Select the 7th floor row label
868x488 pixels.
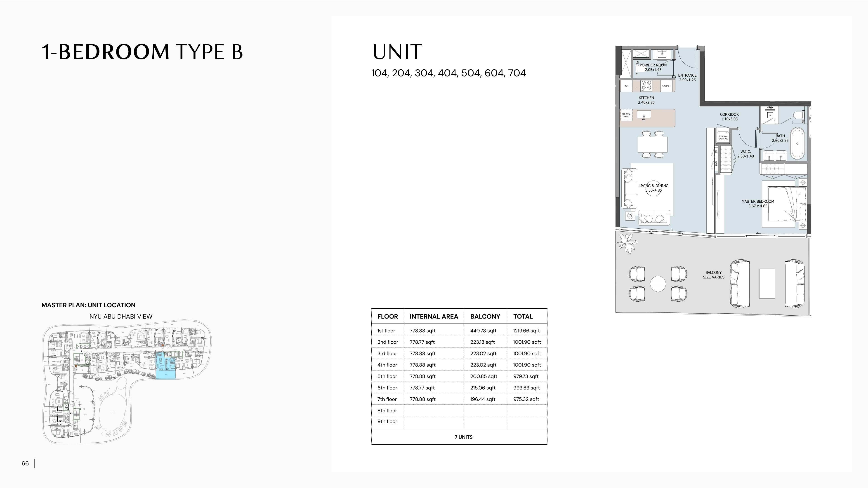click(x=387, y=399)
